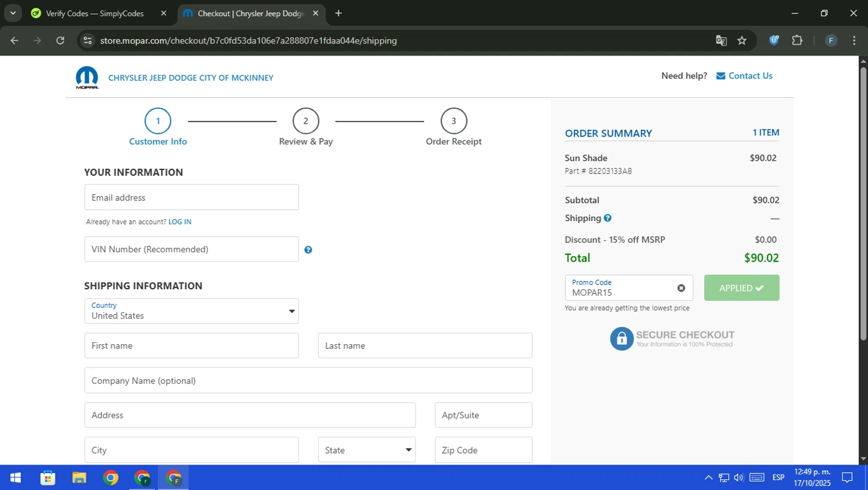Click the LOG IN link
The image size is (868, 490).
pyautogui.click(x=179, y=222)
